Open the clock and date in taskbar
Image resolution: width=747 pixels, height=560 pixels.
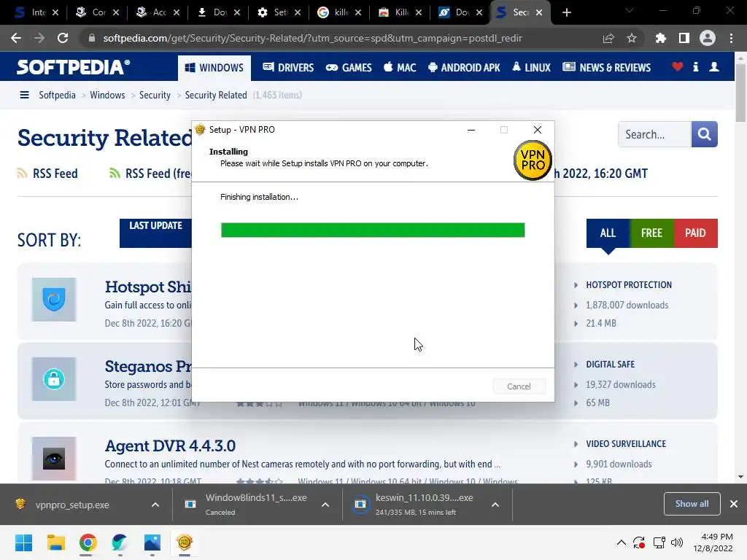coord(713,542)
